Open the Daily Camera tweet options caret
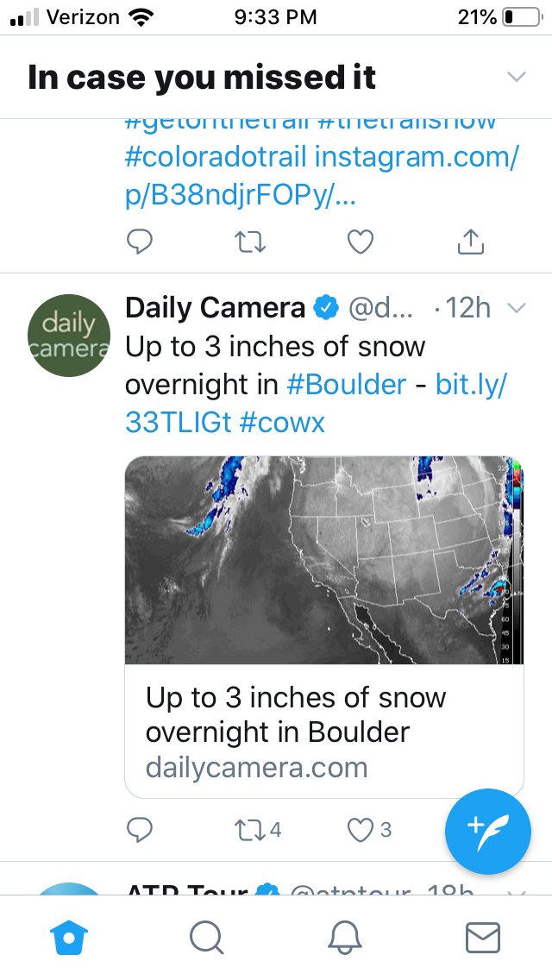The width and height of the screenshot is (552, 980). click(517, 307)
